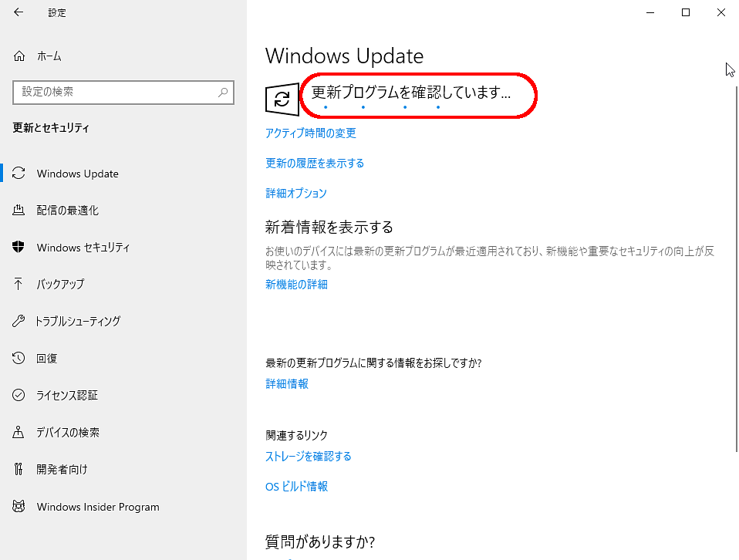Select デバイスの検索 in sidebar
739x560 pixels.
pyautogui.click(x=68, y=433)
